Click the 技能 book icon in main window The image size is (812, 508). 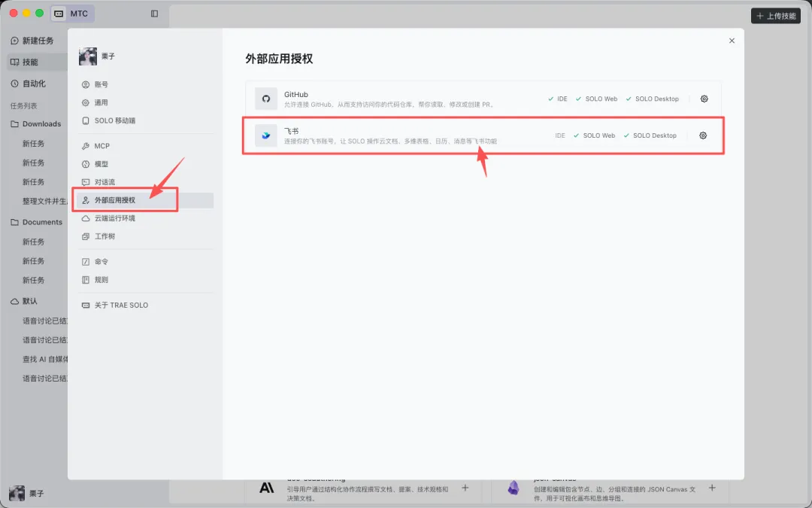tap(14, 62)
